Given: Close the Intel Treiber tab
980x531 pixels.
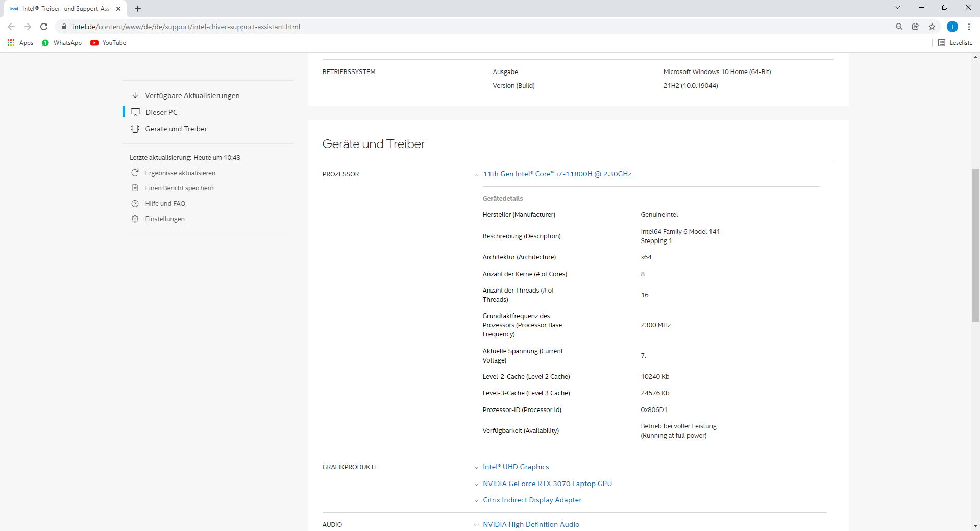Looking at the screenshot, I should click(118, 9).
